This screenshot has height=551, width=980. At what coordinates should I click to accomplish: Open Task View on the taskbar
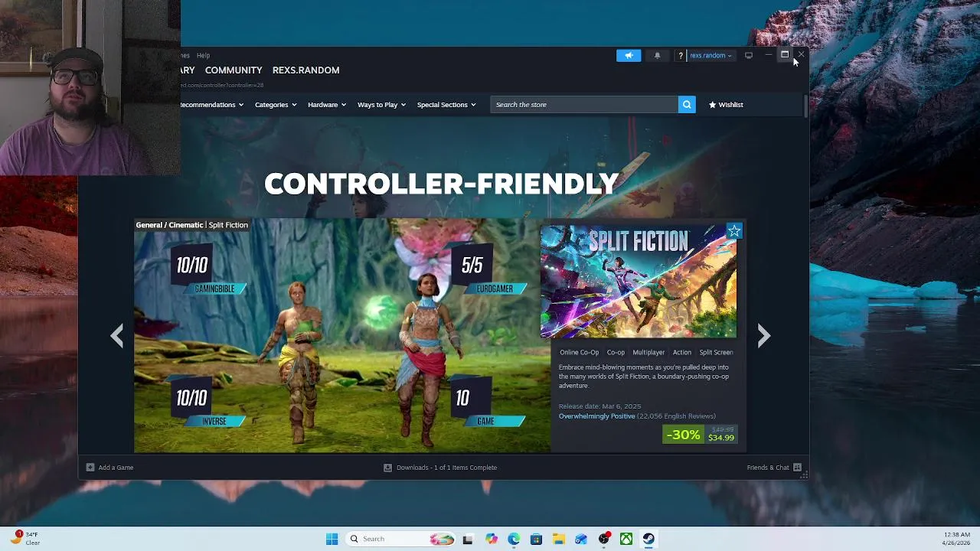tap(468, 539)
